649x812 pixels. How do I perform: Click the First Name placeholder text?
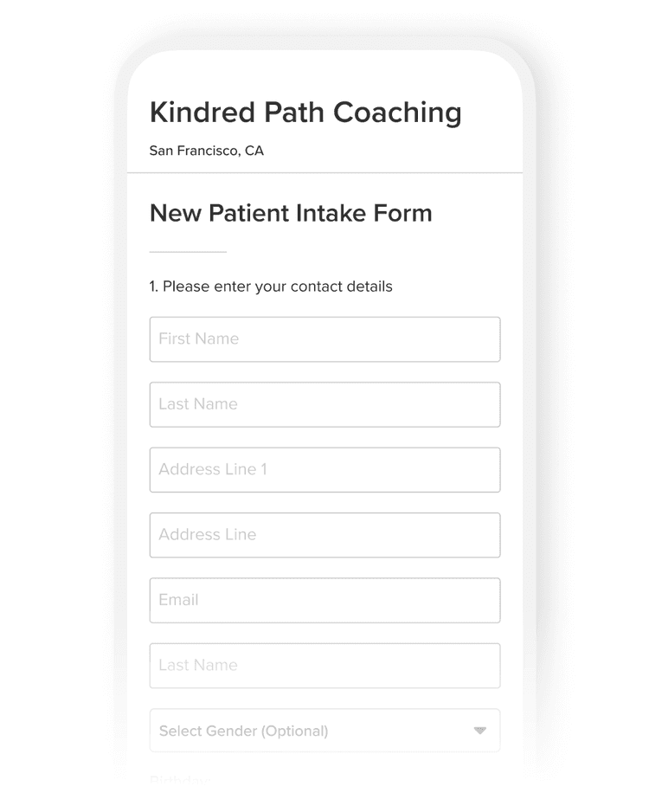pyautogui.click(x=197, y=338)
